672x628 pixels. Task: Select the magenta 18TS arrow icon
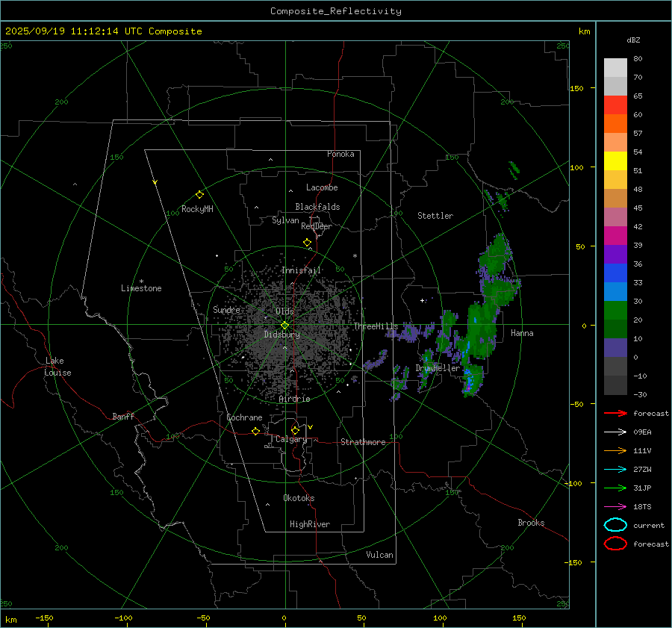pyautogui.click(x=615, y=506)
